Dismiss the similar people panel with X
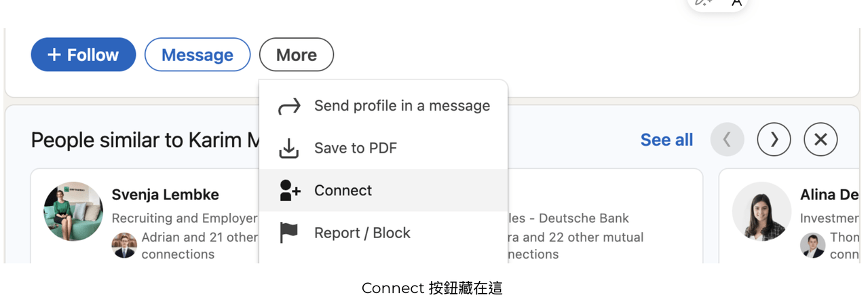The width and height of the screenshot is (868, 308). click(820, 140)
